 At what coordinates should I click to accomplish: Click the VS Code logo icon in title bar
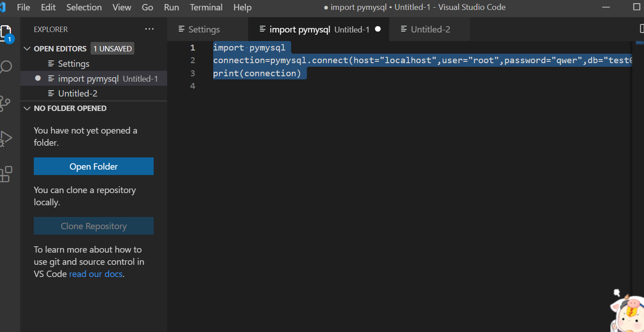[3, 7]
